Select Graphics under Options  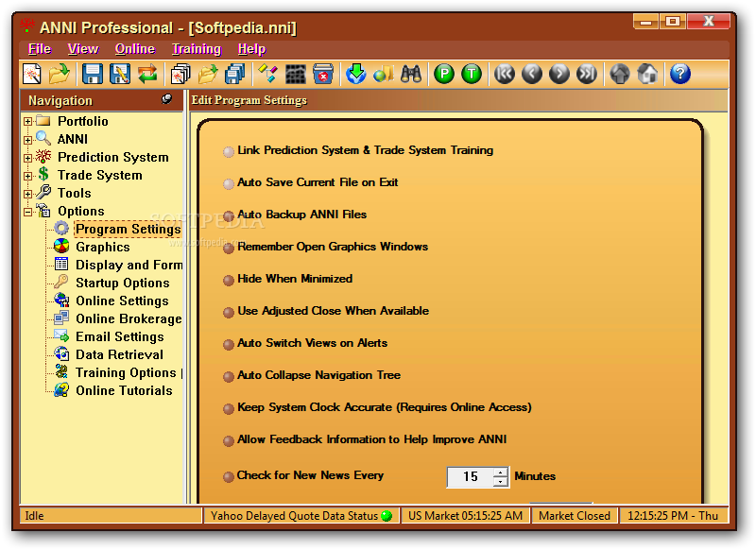click(x=103, y=247)
